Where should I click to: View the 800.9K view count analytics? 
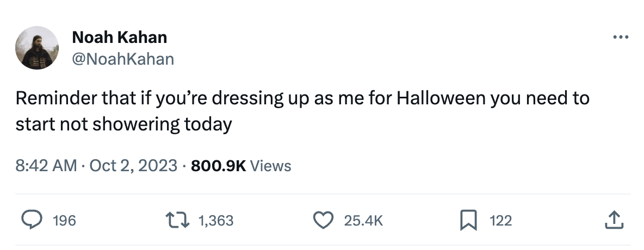219,166
